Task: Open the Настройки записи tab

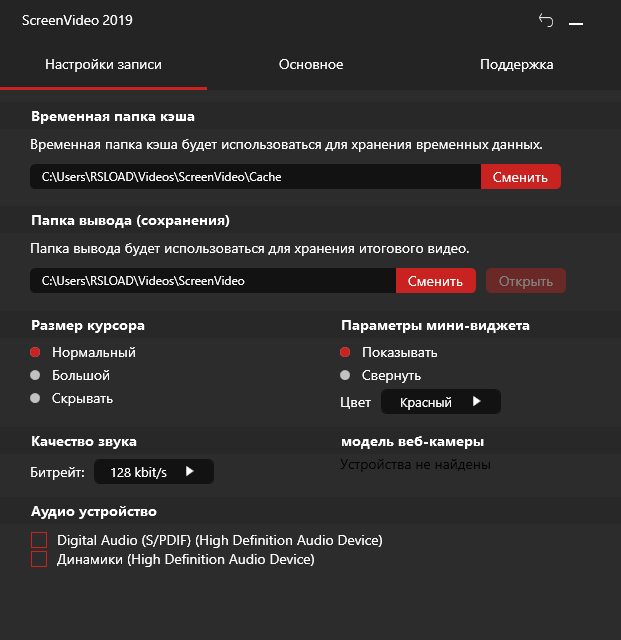Action: tap(103, 65)
